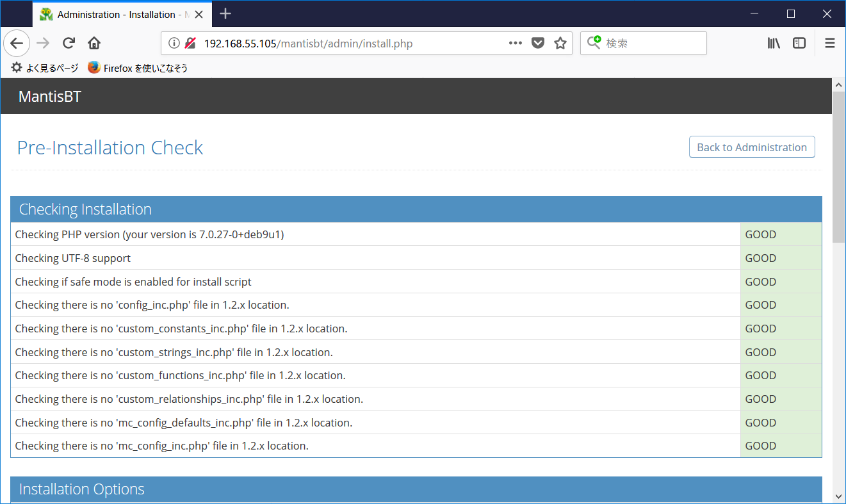Navigate back with the Back arrow

coord(17,43)
